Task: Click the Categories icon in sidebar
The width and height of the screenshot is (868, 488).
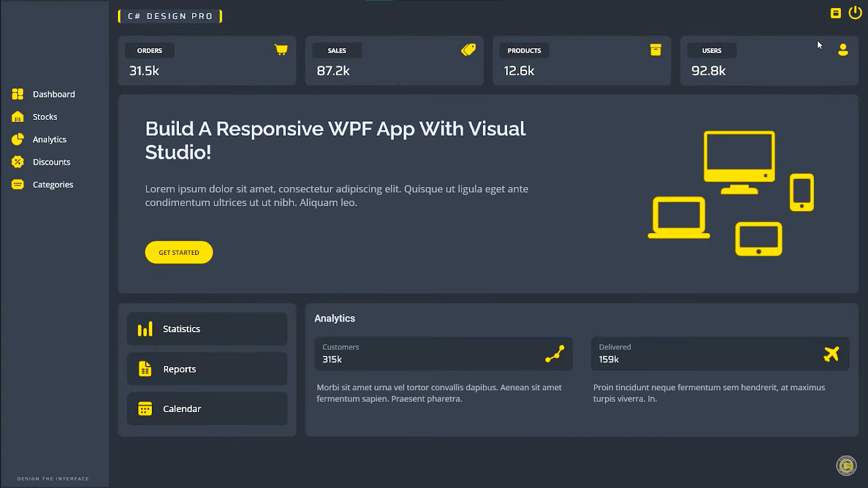Action: pyautogui.click(x=17, y=184)
